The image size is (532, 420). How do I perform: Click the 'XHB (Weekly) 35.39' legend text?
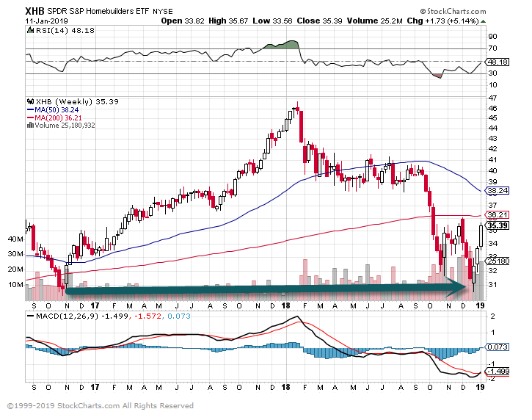coord(77,101)
